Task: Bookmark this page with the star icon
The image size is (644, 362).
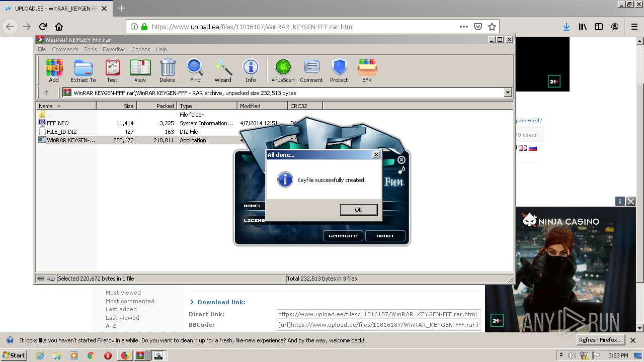Action: click(492, 27)
